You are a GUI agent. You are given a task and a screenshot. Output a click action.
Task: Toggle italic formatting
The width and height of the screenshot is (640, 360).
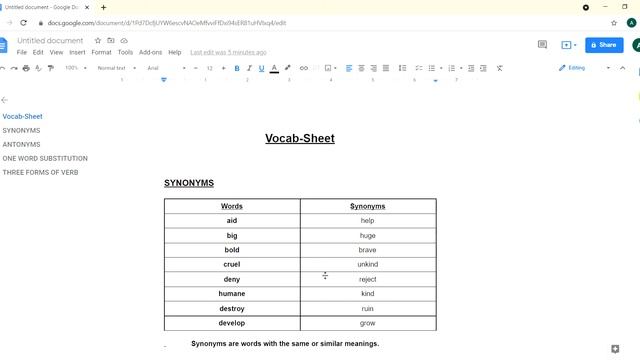[249, 68]
